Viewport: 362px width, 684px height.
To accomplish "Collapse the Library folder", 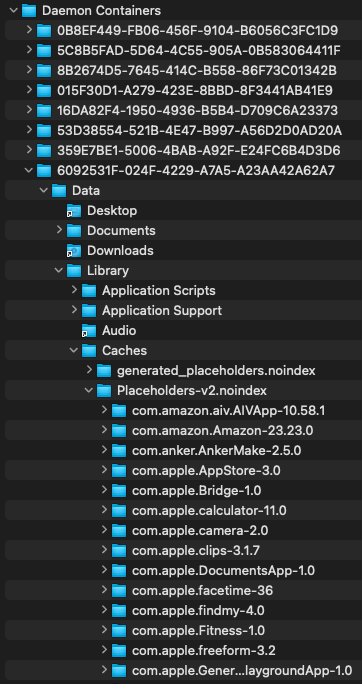I will [x=58, y=271].
